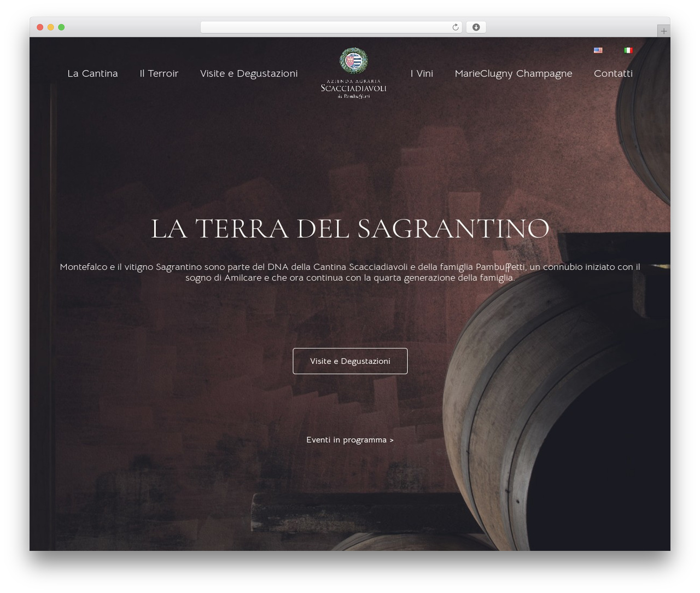The height and width of the screenshot is (593, 700).
Task: Open Il Terroir menu item
Action: 159,73
